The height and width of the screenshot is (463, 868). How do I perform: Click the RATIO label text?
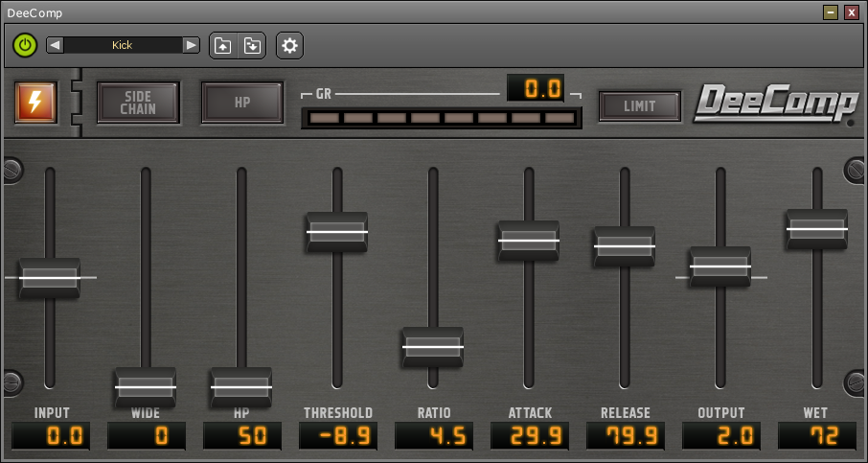434,413
